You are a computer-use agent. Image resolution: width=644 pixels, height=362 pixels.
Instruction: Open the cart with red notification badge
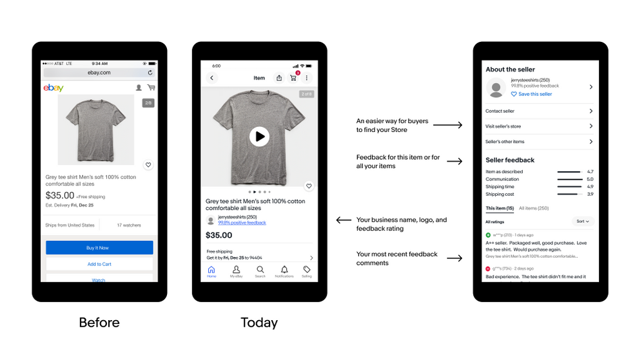pos(293,78)
